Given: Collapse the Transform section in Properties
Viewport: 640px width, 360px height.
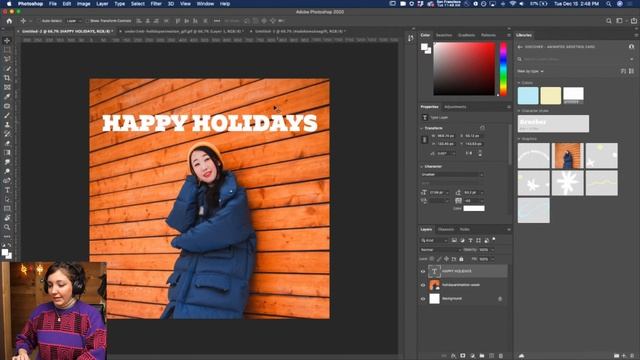Looking at the screenshot, I should tap(422, 128).
